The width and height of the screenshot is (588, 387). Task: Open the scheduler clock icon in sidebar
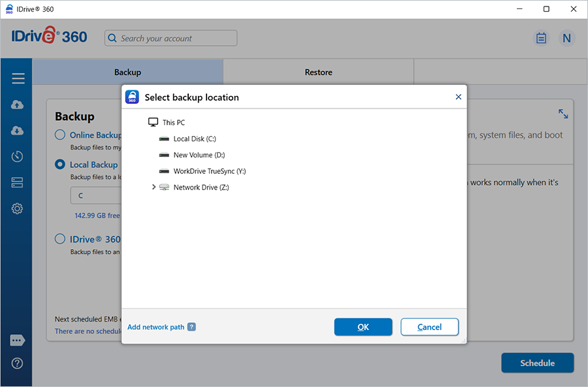pyautogui.click(x=18, y=156)
